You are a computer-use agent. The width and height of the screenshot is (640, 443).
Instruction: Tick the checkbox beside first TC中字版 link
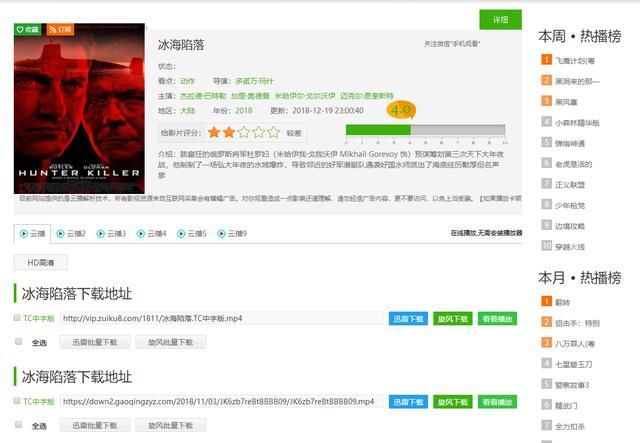[17, 317]
